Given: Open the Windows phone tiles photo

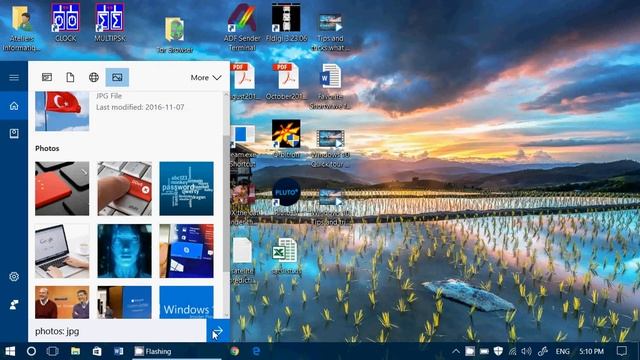Looking at the screenshot, I should pyautogui.click(x=187, y=251).
